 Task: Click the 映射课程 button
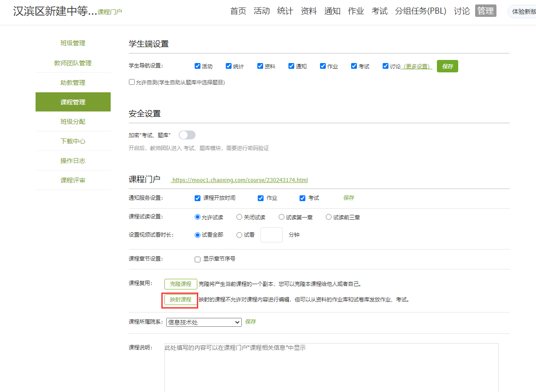coord(181,300)
